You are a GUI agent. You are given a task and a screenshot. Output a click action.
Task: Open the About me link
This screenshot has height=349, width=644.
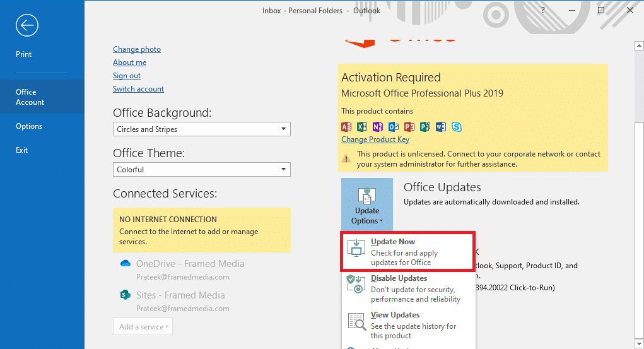[130, 62]
